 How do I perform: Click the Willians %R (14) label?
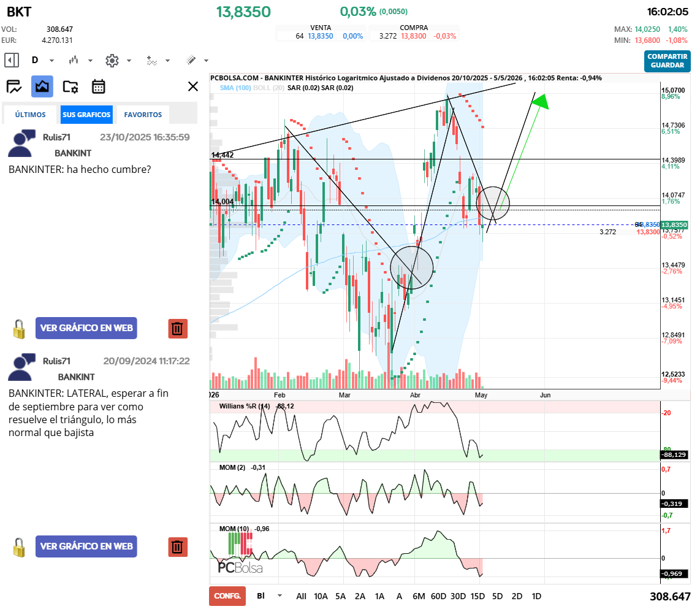click(x=245, y=406)
